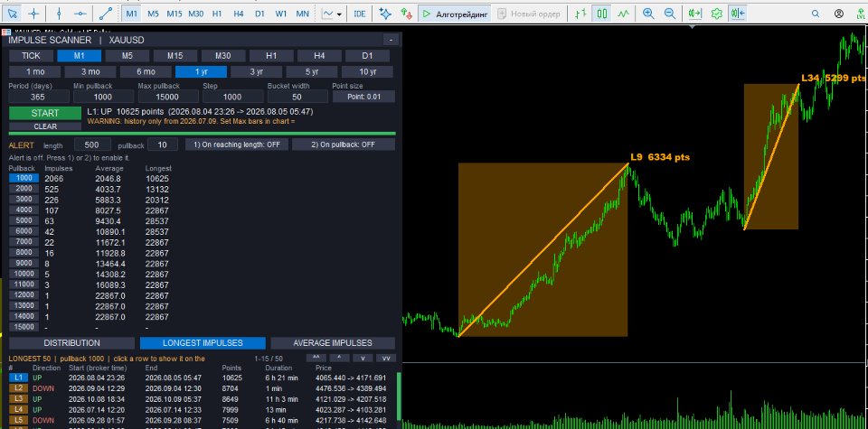Toggle alert 'On pullback: OFF'
This screenshot has width=868, height=429.
coord(344,145)
